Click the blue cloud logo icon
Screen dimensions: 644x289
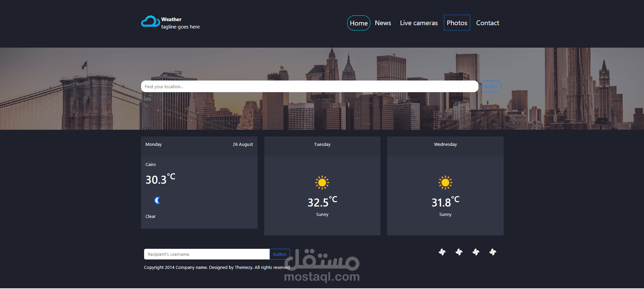(x=150, y=21)
